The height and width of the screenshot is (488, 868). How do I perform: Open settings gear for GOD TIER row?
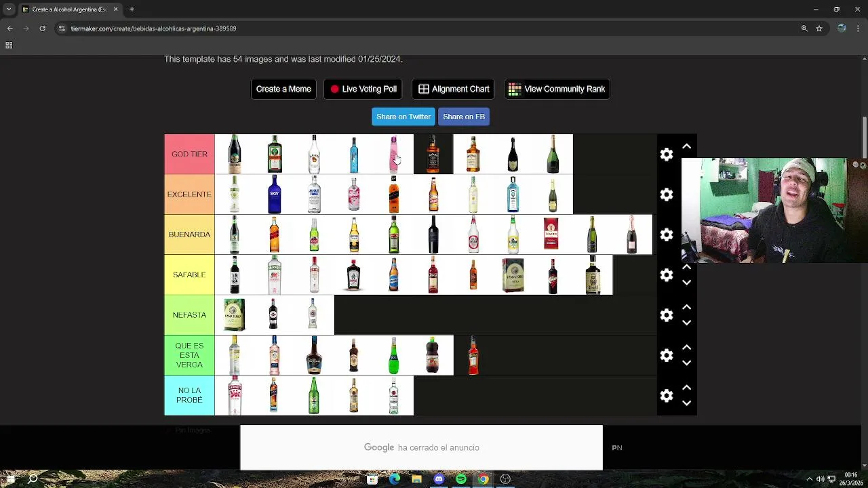pyautogui.click(x=667, y=155)
